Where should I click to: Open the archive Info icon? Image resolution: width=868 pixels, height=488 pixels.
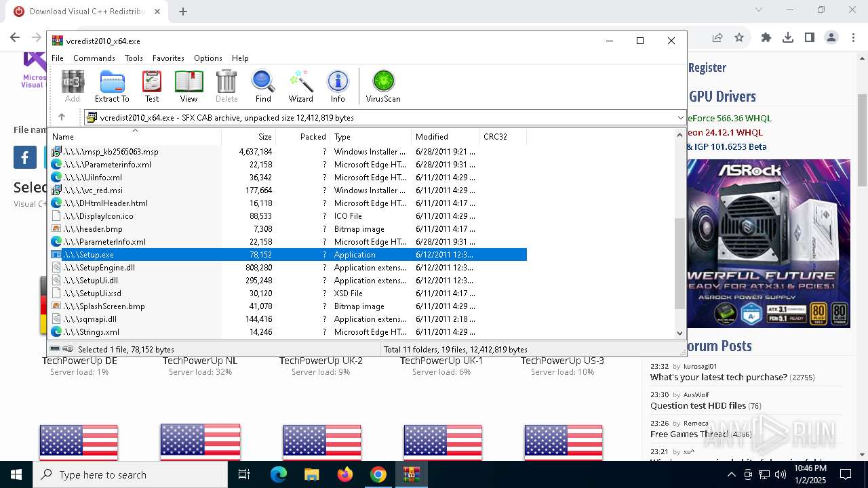click(338, 86)
